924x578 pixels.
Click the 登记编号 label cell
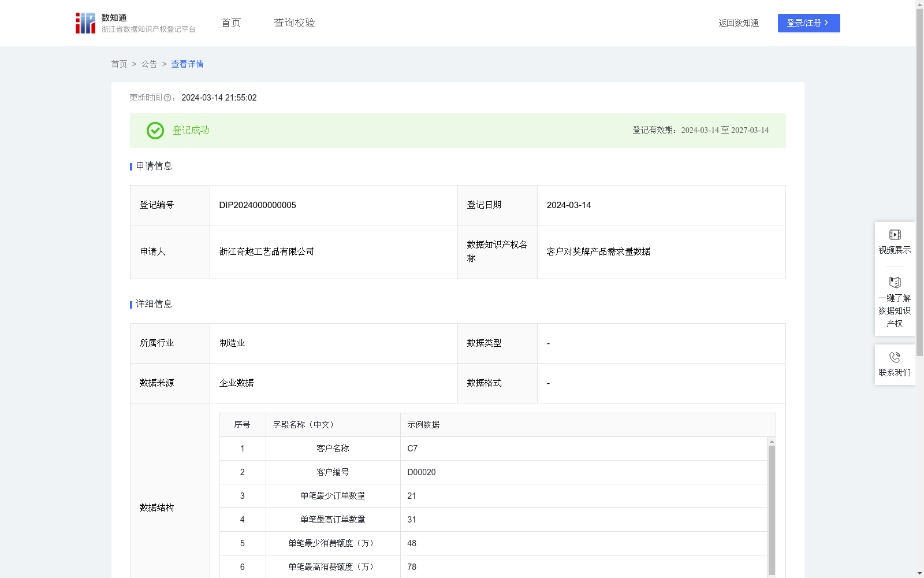click(x=170, y=205)
